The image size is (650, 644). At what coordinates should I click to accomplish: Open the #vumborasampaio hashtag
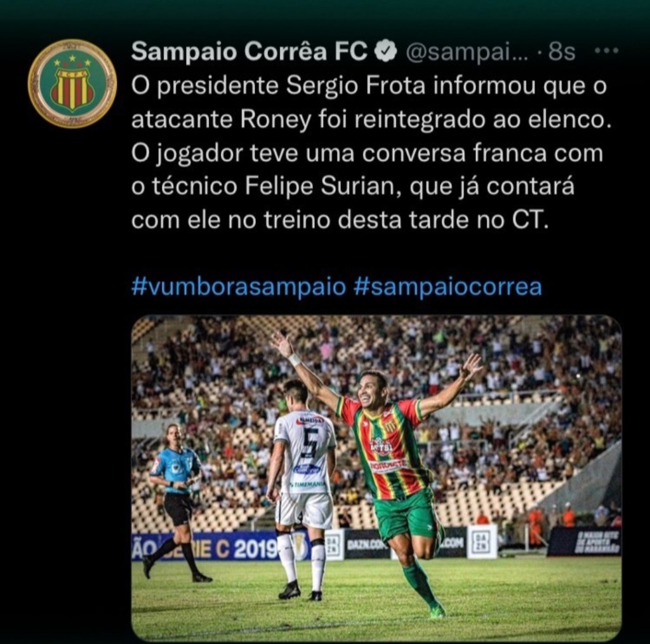pyautogui.click(x=239, y=286)
